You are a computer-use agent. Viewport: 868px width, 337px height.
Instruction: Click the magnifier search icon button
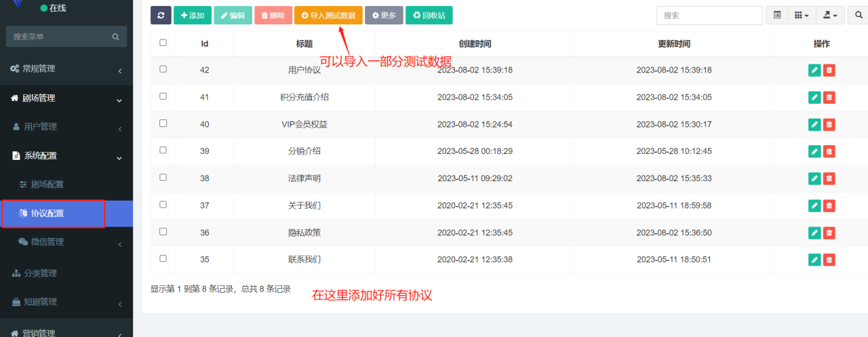pos(856,15)
